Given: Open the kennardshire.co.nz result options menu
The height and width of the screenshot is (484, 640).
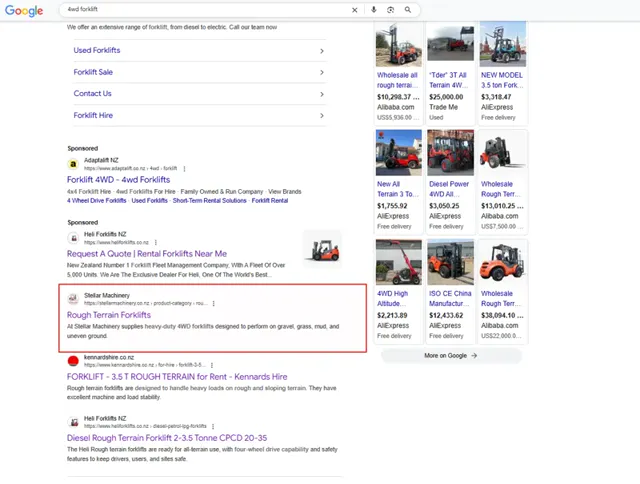Looking at the screenshot, I should point(212,365).
